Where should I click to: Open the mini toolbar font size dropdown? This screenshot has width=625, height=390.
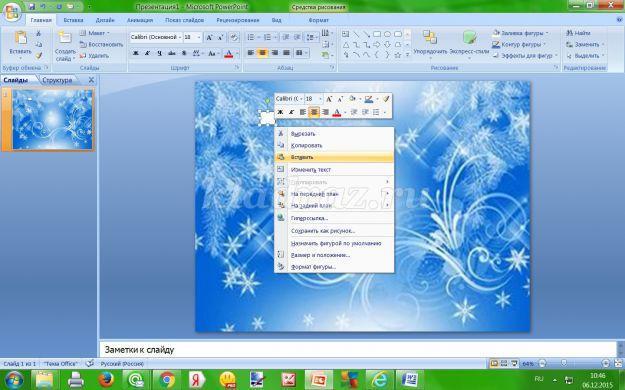tap(320, 98)
